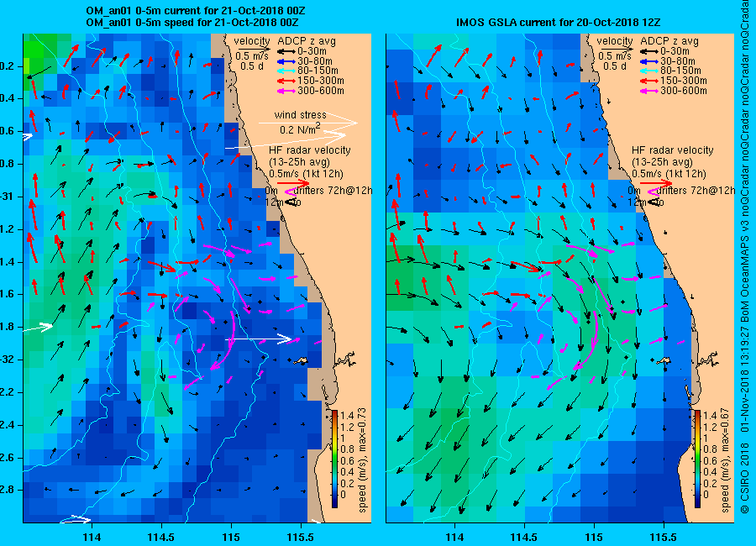Click the '0.5 d' text in IMOS GSLA map
Viewport: 756px width, 546px height.
tap(615, 66)
